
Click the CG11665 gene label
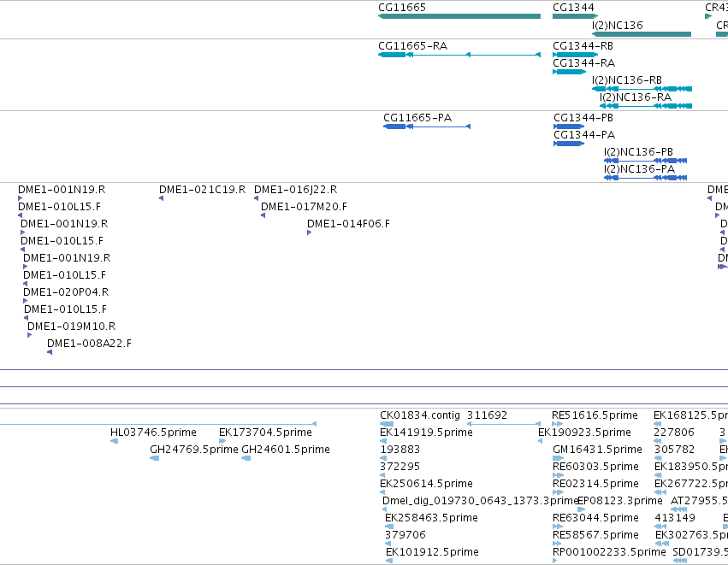click(402, 8)
